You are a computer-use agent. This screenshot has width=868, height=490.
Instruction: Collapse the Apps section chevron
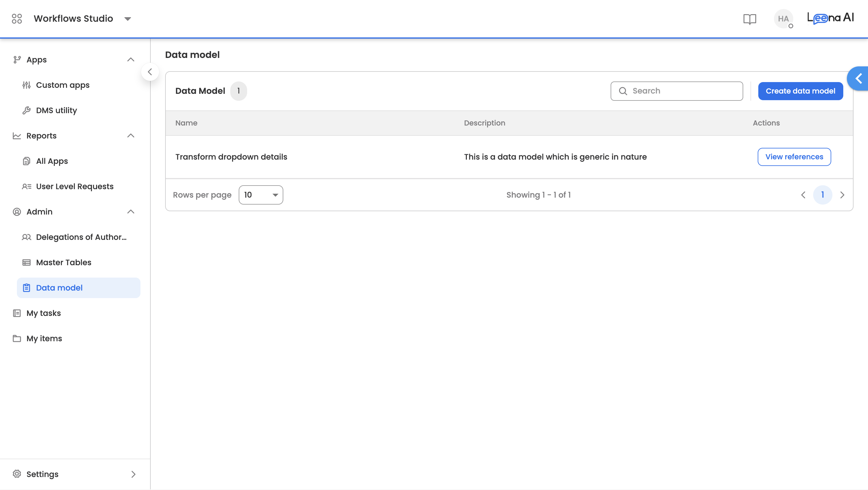[131, 60]
